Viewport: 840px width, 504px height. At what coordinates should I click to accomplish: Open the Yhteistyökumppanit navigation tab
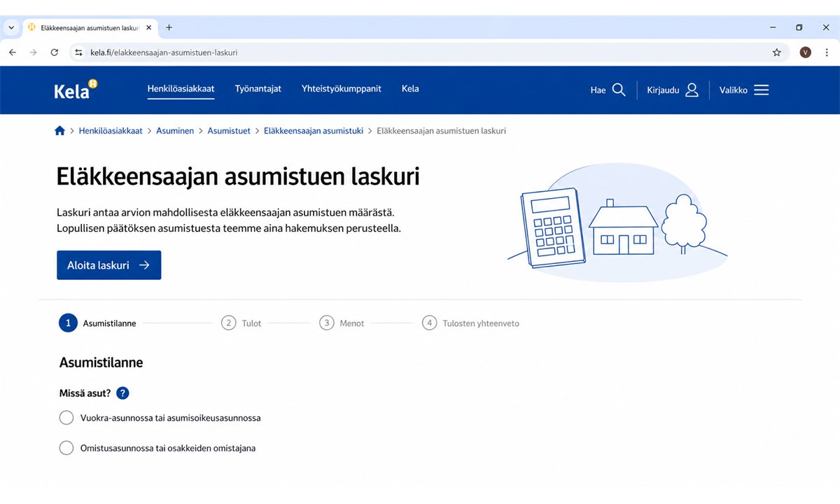pos(342,89)
